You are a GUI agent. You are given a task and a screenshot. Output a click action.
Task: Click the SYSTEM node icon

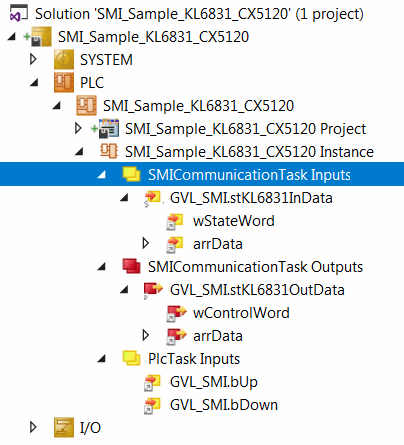coord(64,60)
